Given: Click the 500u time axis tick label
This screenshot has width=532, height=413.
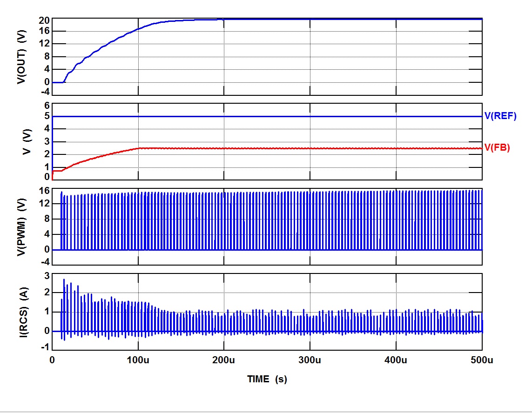Looking at the screenshot, I should click(482, 360).
